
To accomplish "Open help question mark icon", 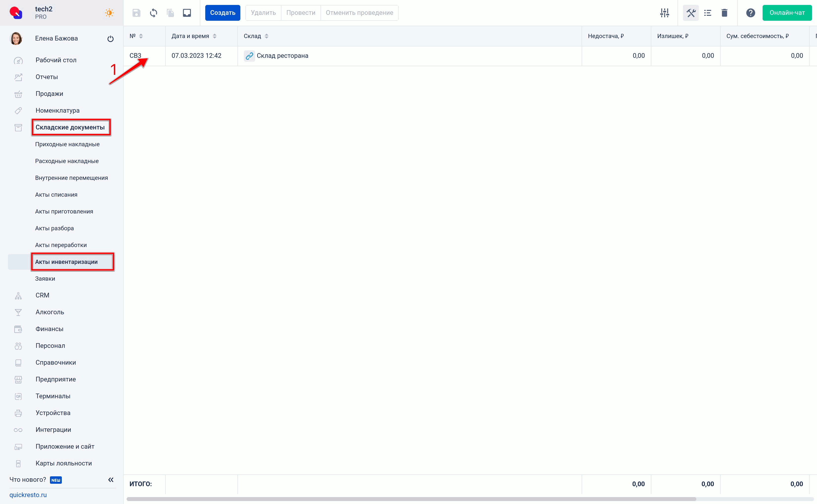I will pyautogui.click(x=751, y=13).
